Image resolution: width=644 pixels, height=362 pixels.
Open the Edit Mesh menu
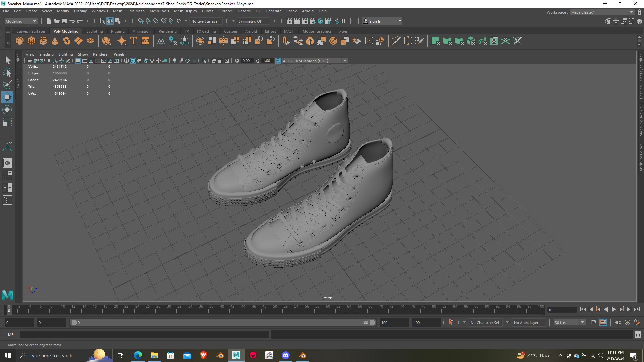pyautogui.click(x=136, y=11)
